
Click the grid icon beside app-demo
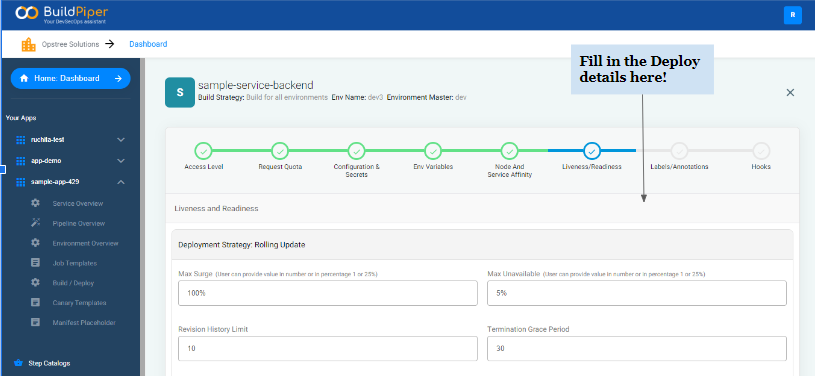20,161
